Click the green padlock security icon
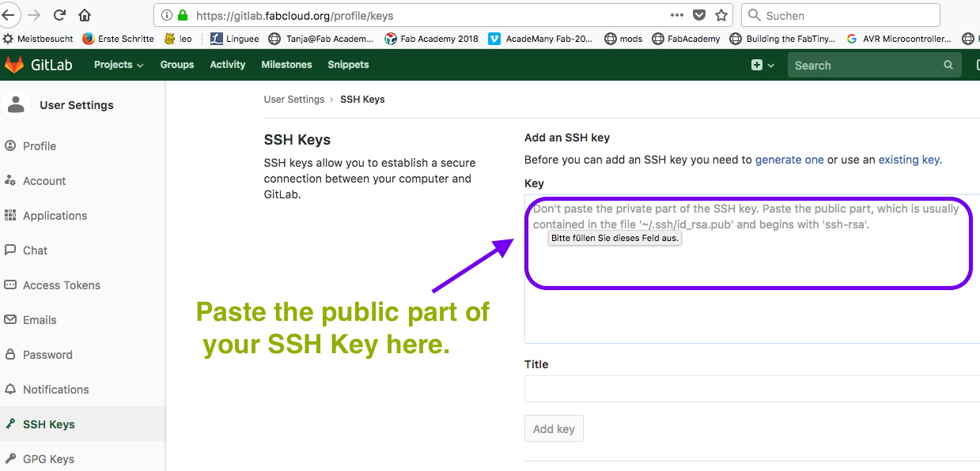 coord(183,15)
